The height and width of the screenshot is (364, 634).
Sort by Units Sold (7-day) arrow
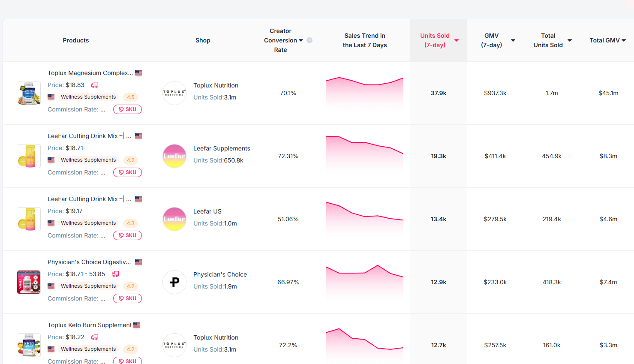pyautogui.click(x=457, y=40)
